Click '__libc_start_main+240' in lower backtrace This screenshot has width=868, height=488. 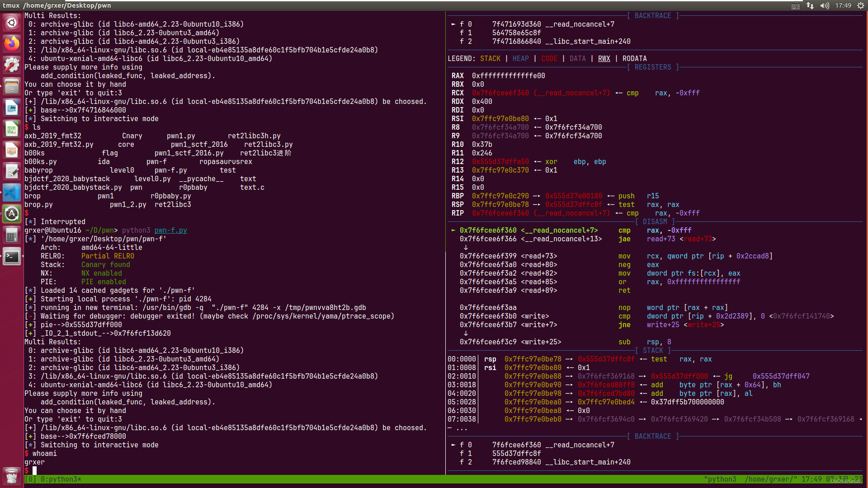pyautogui.click(x=588, y=462)
